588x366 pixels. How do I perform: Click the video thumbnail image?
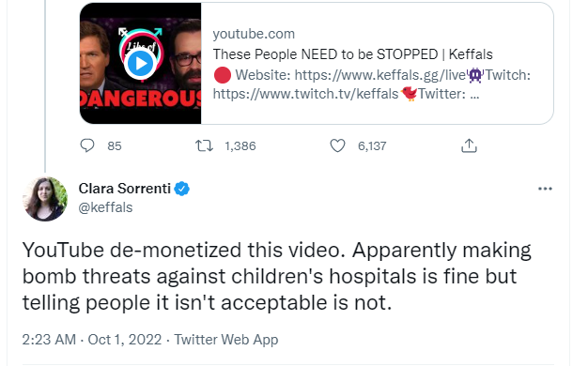pyautogui.click(x=141, y=63)
